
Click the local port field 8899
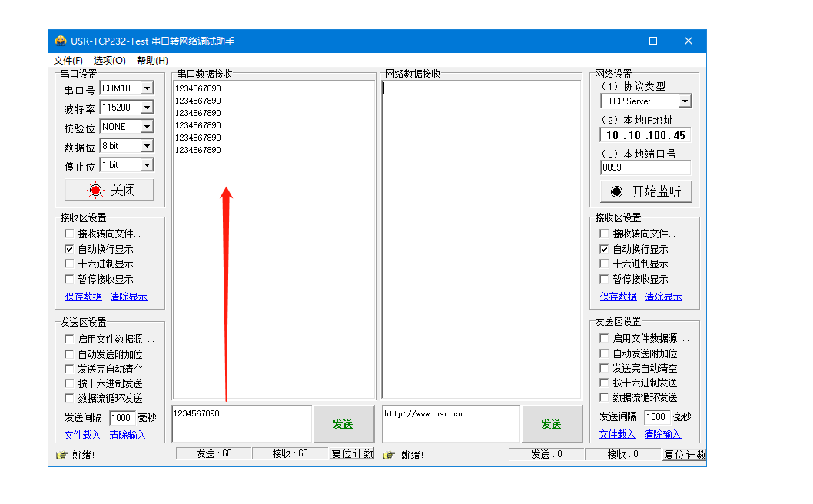[645, 168]
